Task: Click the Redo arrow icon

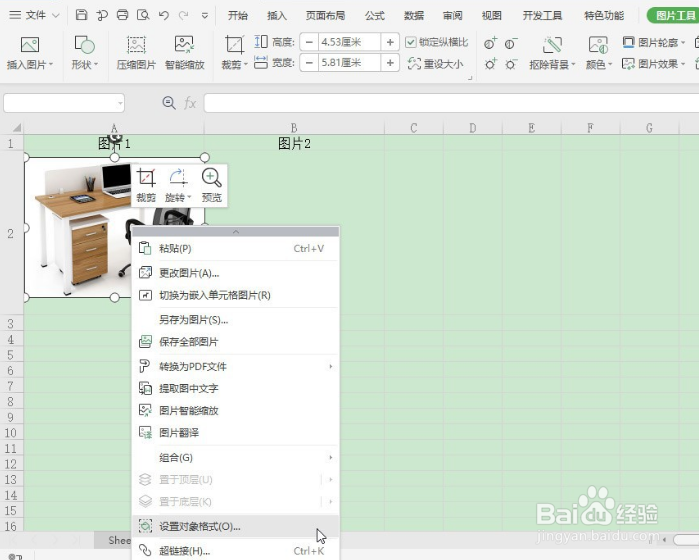Action: coord(183,15)
